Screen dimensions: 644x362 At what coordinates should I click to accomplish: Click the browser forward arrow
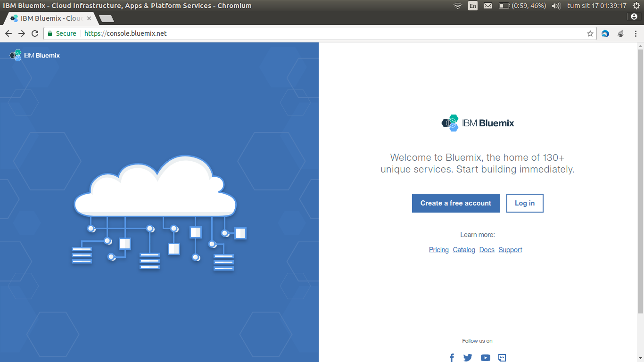pyautogui.click(x=22, y=33)
